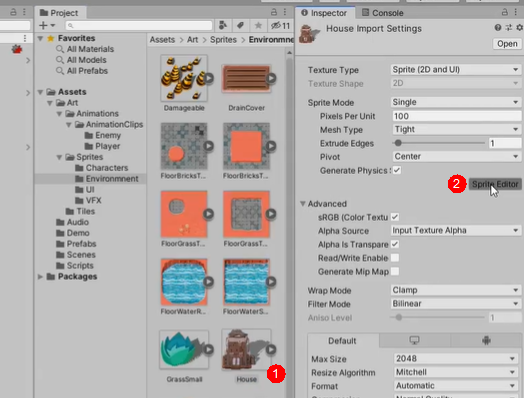Click the Sprite Editor button
Screen dimensions: 524x398
coord(495,184)
